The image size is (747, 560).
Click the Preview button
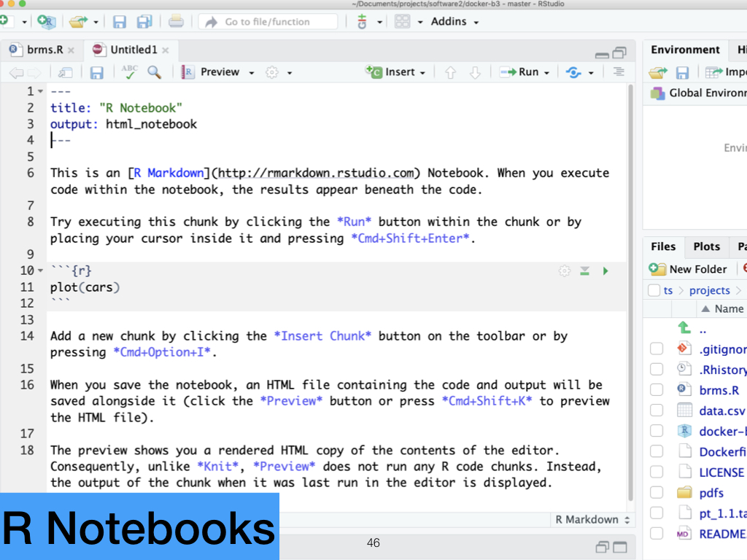click(211, 72)
